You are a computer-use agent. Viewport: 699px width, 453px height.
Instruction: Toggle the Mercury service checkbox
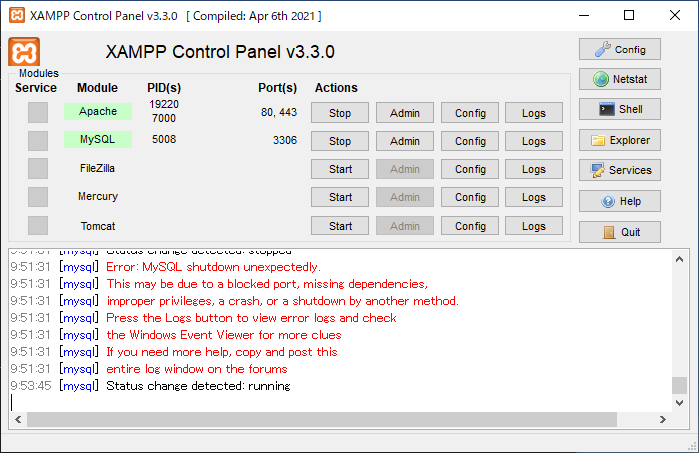tap(38, 197)
